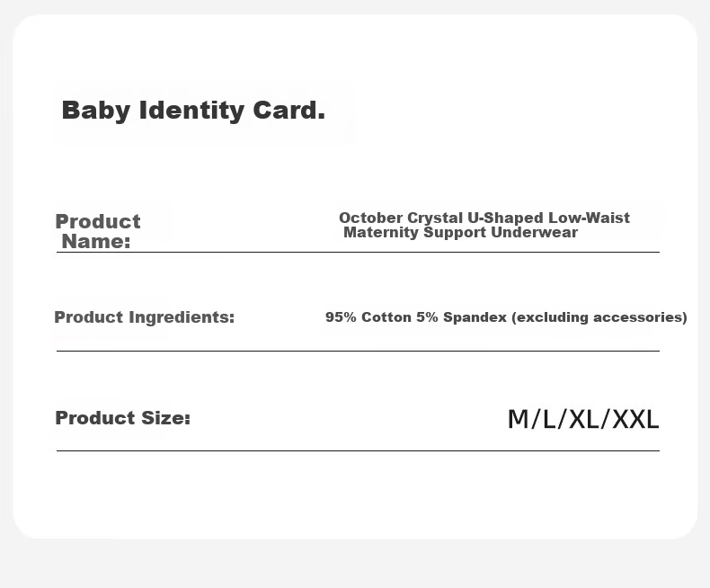This screenshot has width=710, height=588.
Task: Click the word Low-Waist in product name
Action: [x=589, y=218]
